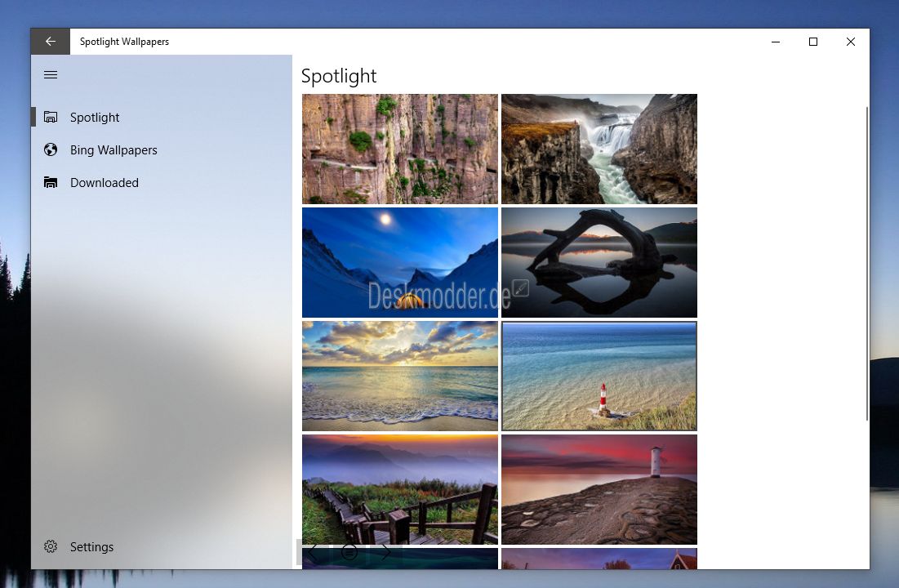Open the Bing Wallpapers section
This screenshot has width=899, height=588.
(x=162, y=149)
